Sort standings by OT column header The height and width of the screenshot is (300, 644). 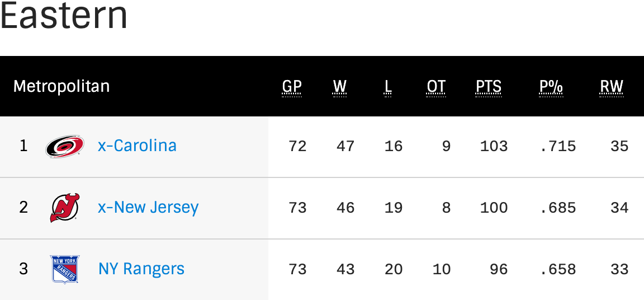[436, 87]
